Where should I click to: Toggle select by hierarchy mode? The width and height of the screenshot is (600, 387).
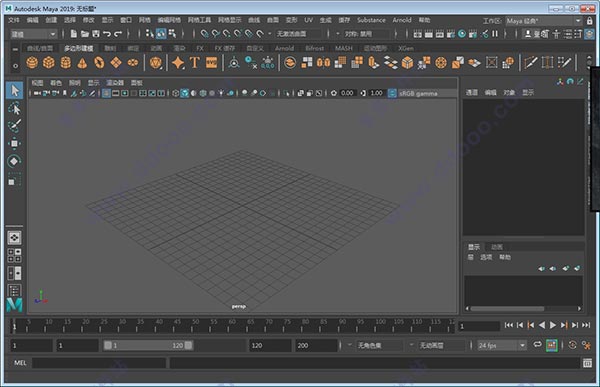150,34
